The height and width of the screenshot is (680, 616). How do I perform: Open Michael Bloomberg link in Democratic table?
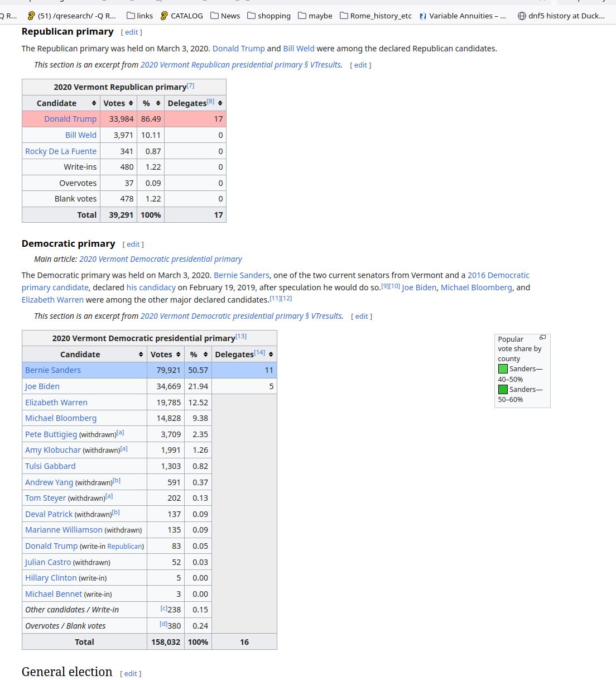(x=61, y=418)
